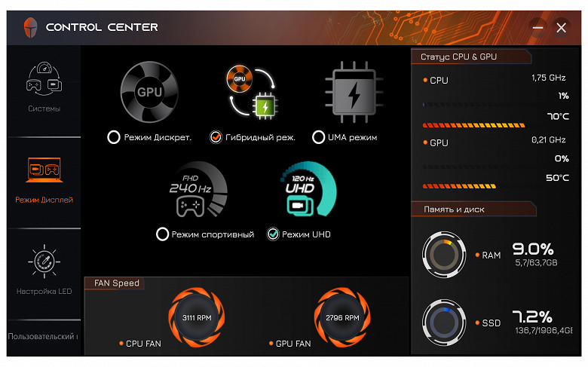
Task: Click the GPU FAN 2796 RPM icon
Action: coord(342,317)
